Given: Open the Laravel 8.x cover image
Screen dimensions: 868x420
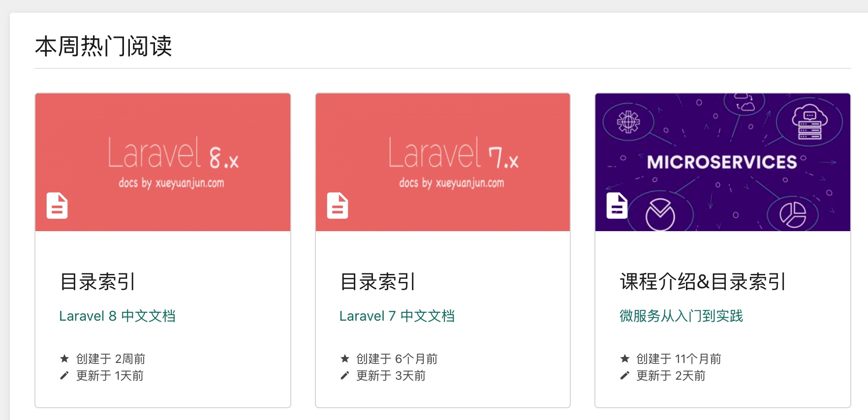Looking at the screenshot, I should pyautogui.click(x=163, y=162).
